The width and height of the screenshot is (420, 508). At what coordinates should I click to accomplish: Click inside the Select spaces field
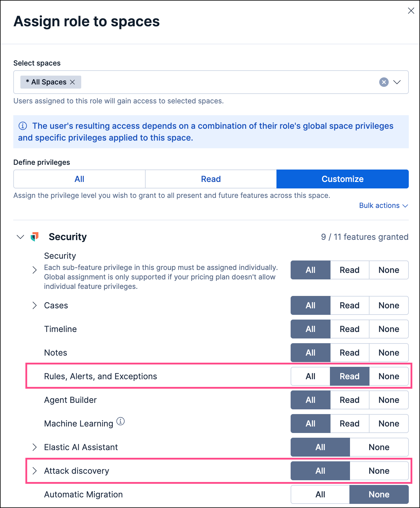click(207, 82)
